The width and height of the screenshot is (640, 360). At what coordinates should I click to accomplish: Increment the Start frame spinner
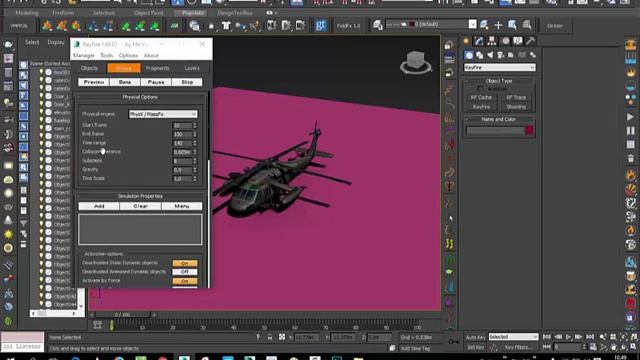pyautogui.click(x=195, y=124)
